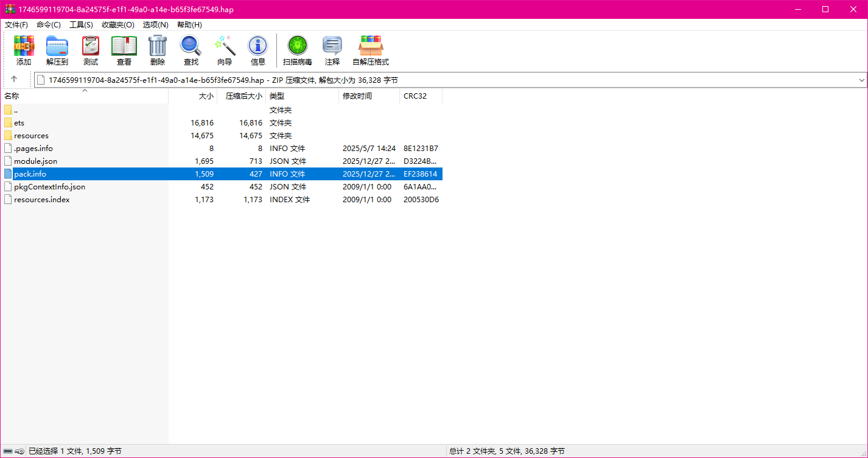This screenshot has height=458, width=868.
Task: Click the resources folder icon
Action: coord(8,135)
